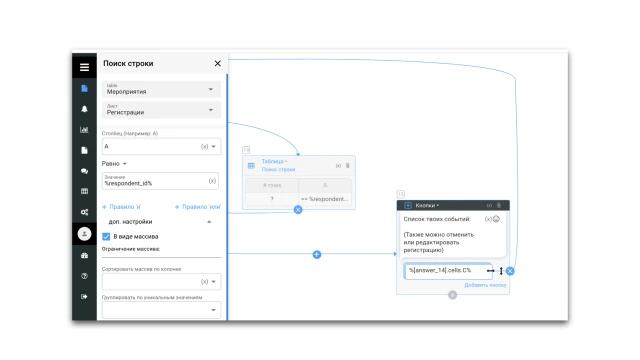Open the gift icon in sidebar
This screenshot has width=640, height=360.
coord(84,256)
